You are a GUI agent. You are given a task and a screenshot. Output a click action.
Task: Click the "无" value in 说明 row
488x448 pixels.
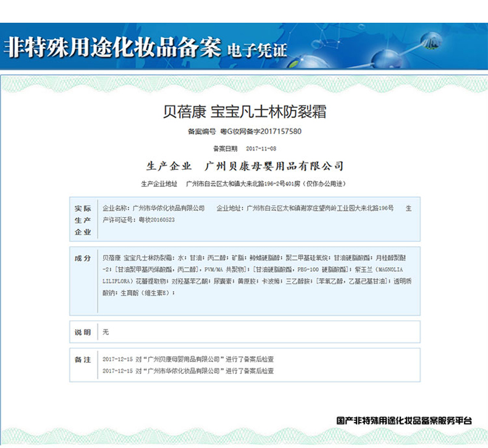coord(106,332)
